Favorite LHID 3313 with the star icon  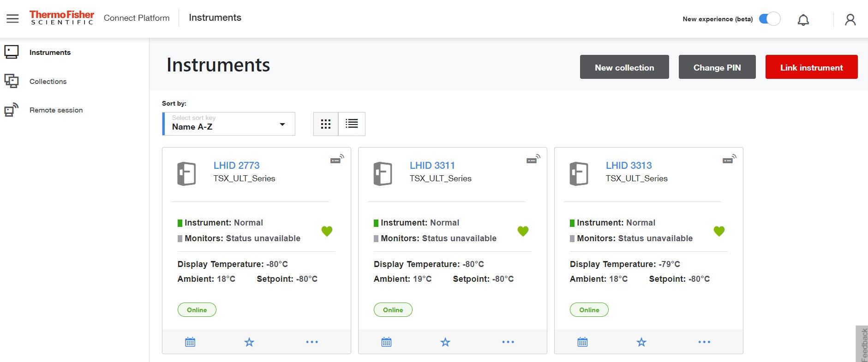pyautogui.click(x=641, y=342)
